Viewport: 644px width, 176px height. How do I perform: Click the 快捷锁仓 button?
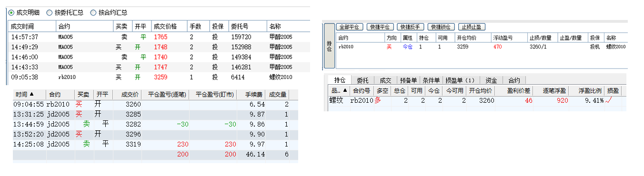441,27
